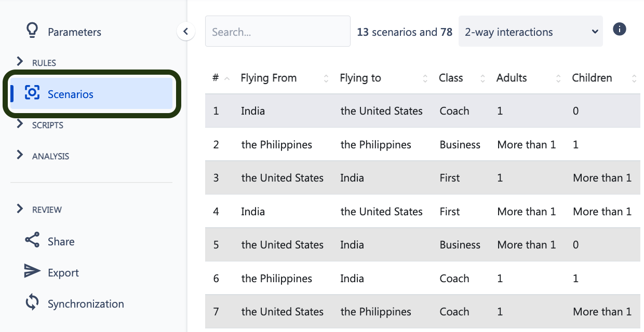Image resolution: width=644 pixels, height=332 pixels.
Task: Expand the SCRIPTS section
Action: 20,125
